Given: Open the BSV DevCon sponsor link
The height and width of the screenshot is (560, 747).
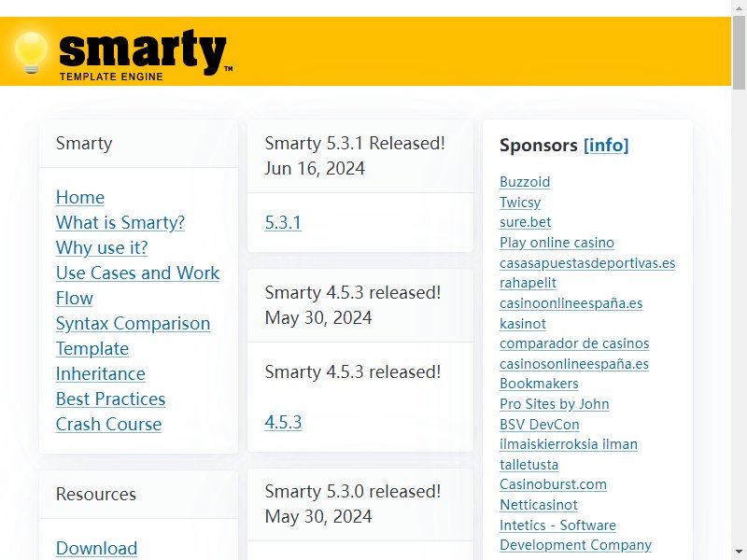Looking at the screenshot, I should tap(540, 425).
